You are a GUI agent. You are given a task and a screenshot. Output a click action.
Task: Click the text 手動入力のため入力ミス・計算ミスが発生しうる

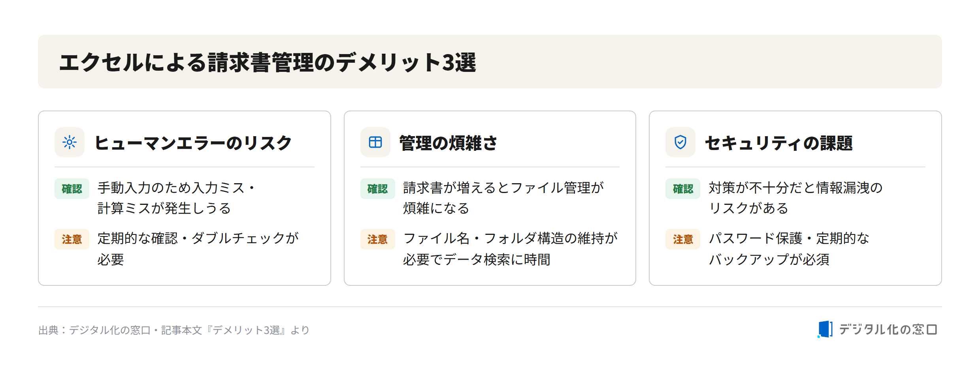pos(176,198)
